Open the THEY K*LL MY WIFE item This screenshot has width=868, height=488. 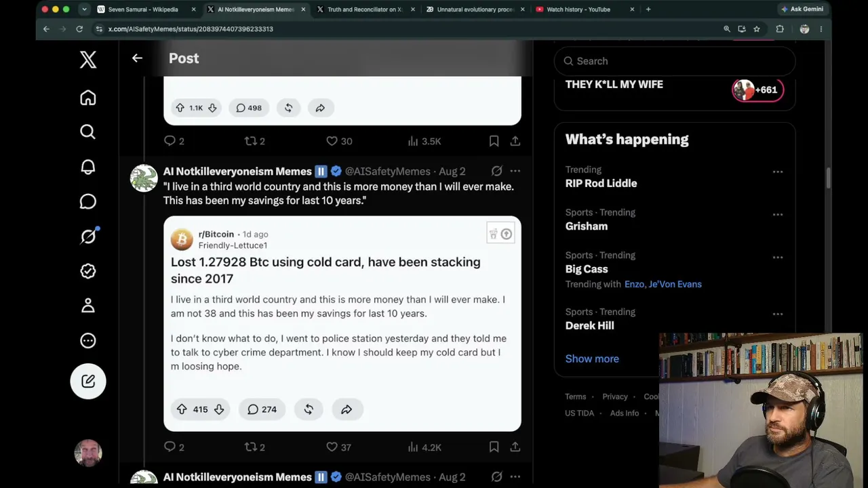(x=614, y=84)
